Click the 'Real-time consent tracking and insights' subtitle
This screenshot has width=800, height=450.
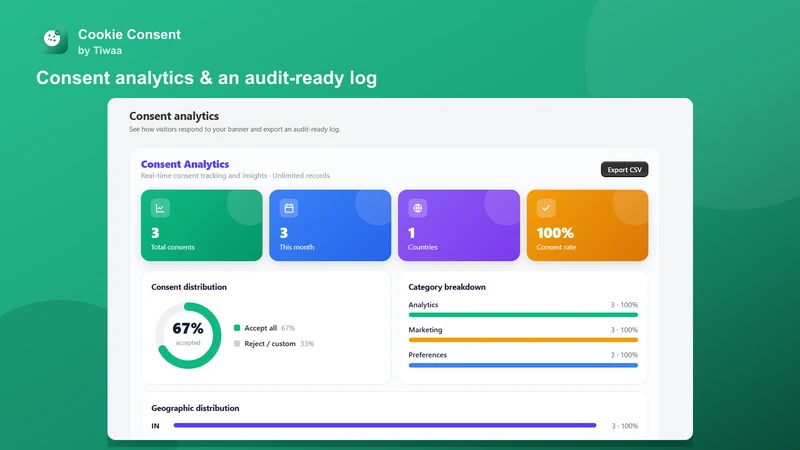(x=204, y=176)
